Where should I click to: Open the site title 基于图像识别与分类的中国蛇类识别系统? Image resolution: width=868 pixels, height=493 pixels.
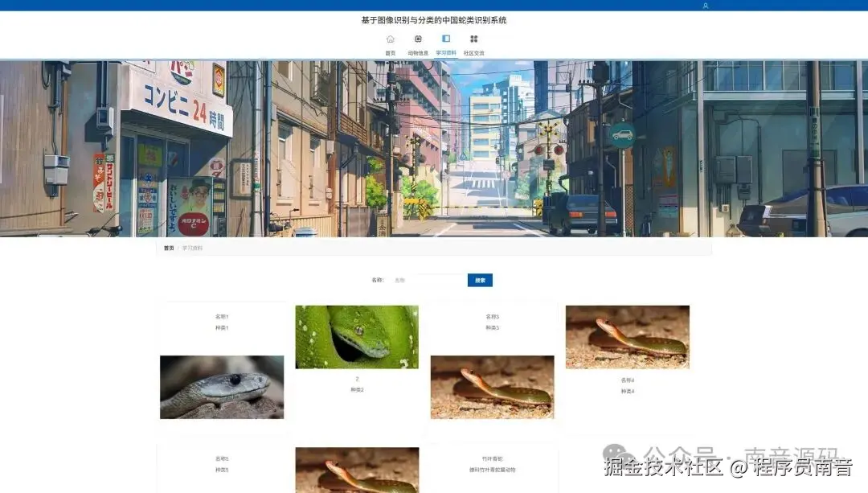pyautogui.click(x=434, y=19)
